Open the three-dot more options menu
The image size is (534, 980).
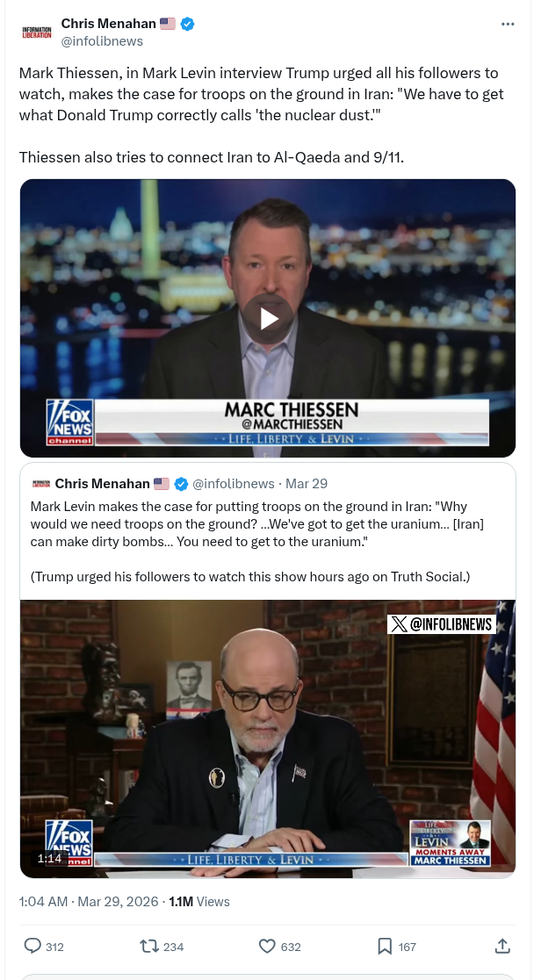(x=508, y=25)
